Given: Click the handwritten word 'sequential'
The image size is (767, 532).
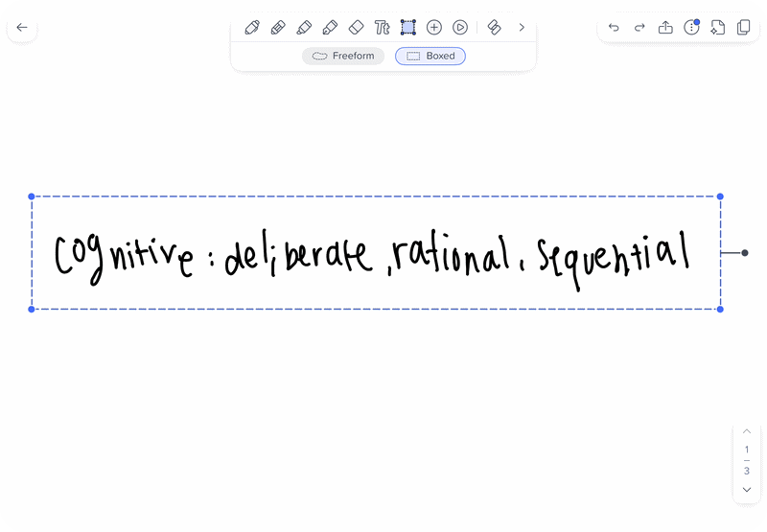Looking at the screenshot, I should [614, 260].
